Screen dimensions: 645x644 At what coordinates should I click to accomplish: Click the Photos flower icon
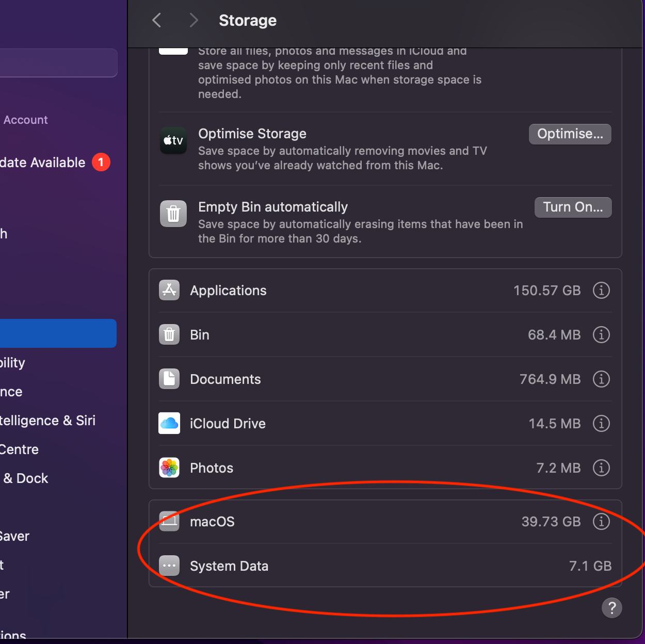click(169, 468)
